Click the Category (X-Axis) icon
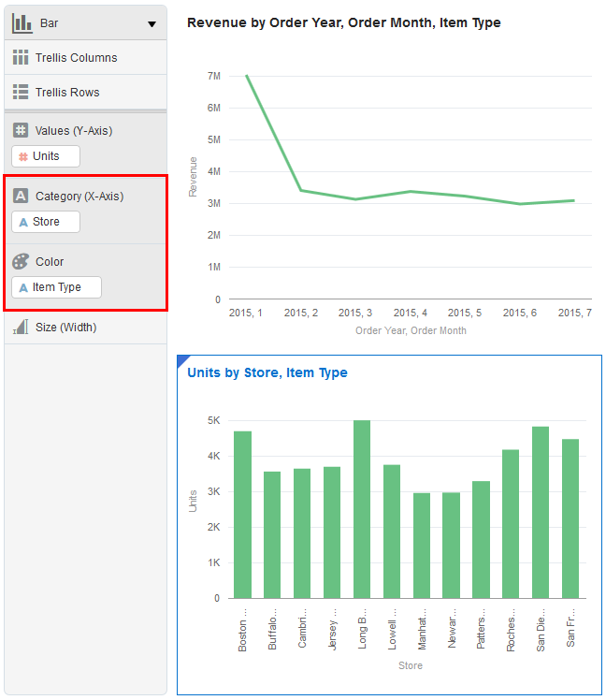 (21, 196)
